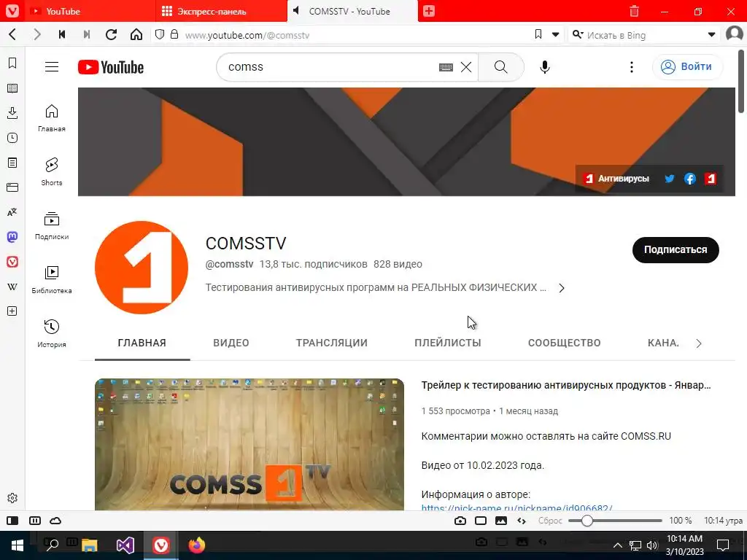Open YouTube hamburger guide menu

click(52, 66)
